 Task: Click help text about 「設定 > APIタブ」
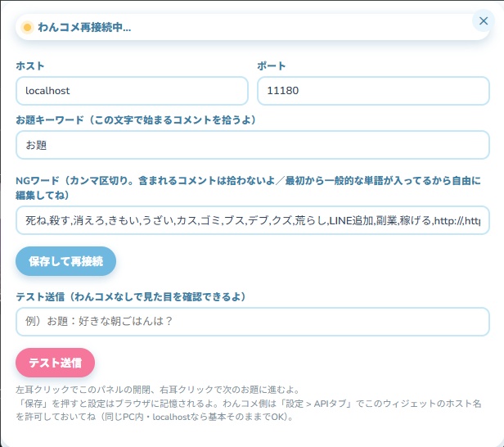(248, 410)
